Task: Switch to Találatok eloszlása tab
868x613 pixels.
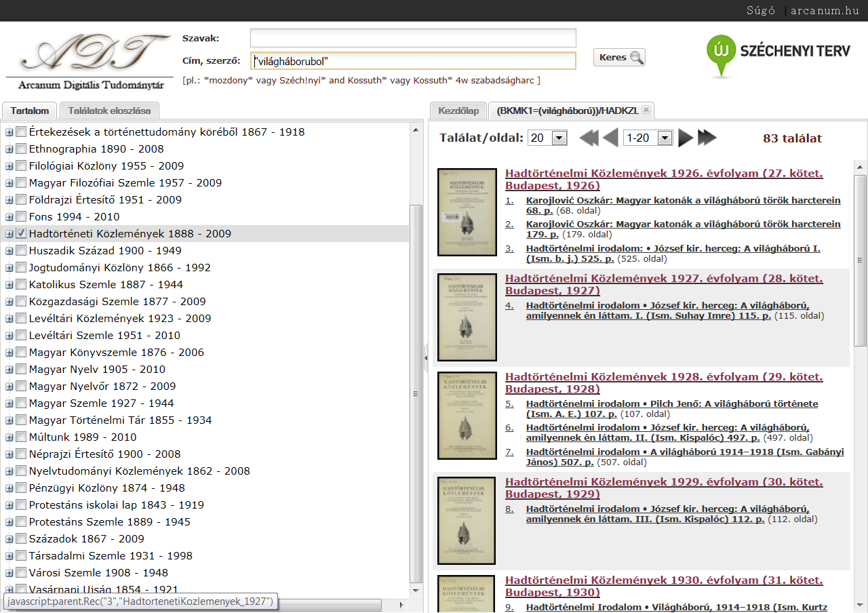Action: (109, 111)
